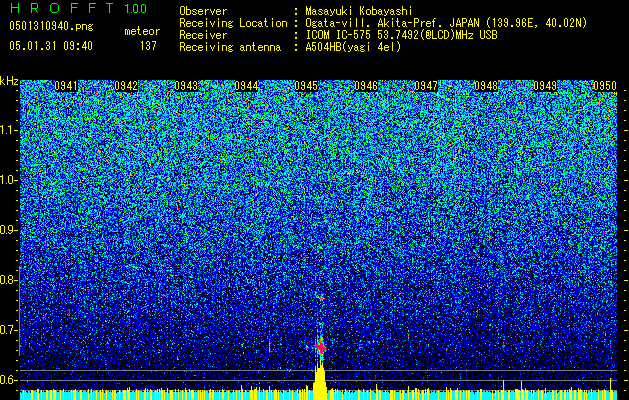Click the 0947 time marker
This screenshot has width=629, height=400.
[426, 86]
